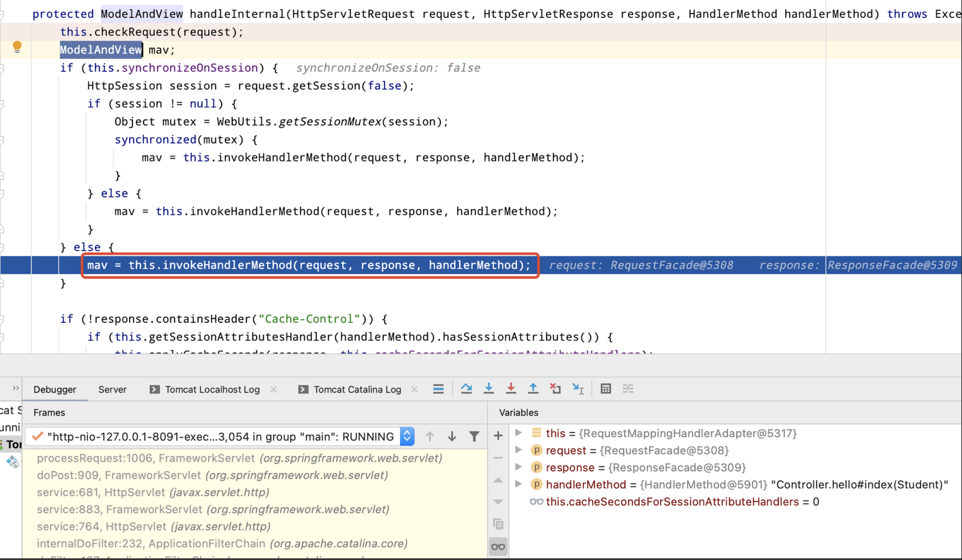Click the previous frame up arrow
The height and width of the screenshot is (560, 962).
(x=430, y=436)
